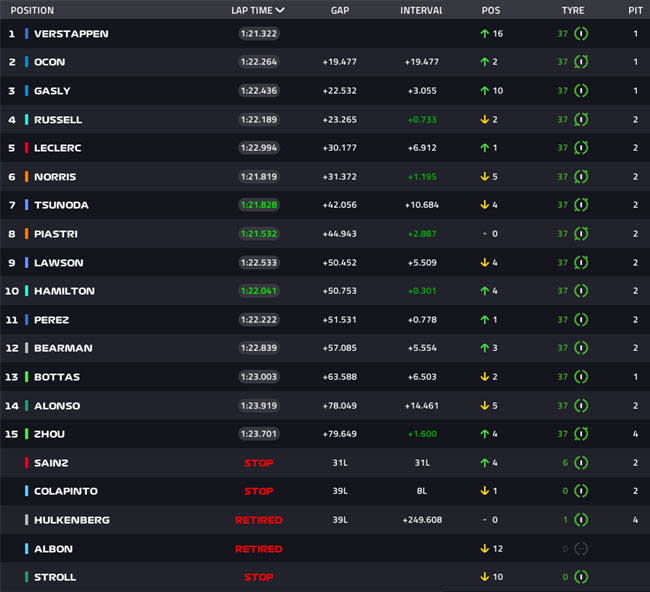650x592 pixels.
Task: Click Colapinto's interval value 8L
Action: [x=422, y=491]
